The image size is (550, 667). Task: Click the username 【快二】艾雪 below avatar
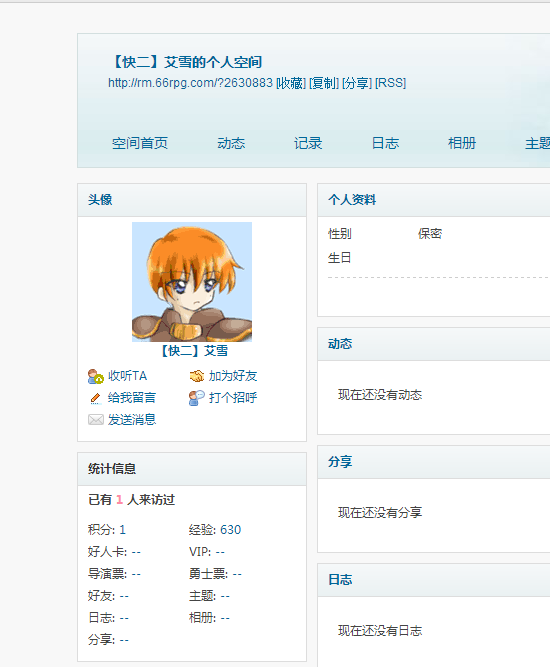(194, 351)
